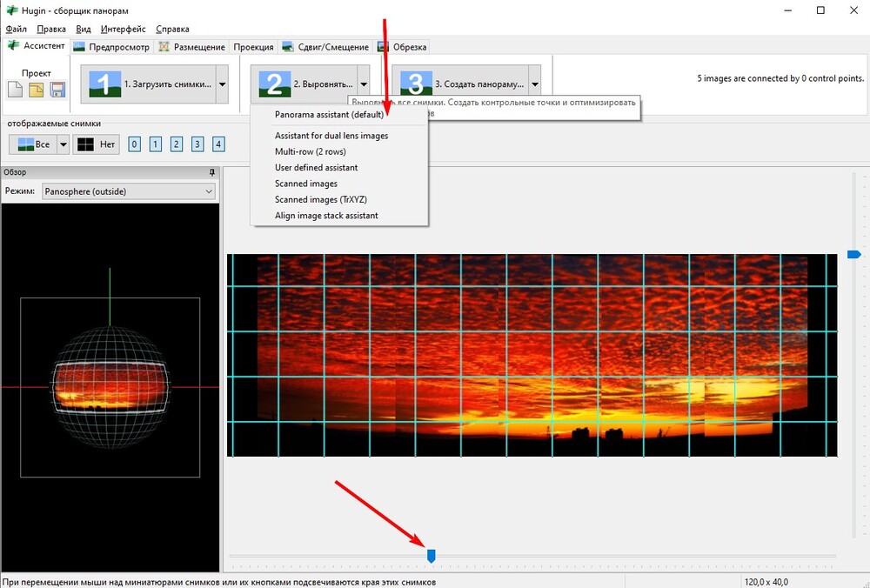Show all images with the Все button

(32, 144)
